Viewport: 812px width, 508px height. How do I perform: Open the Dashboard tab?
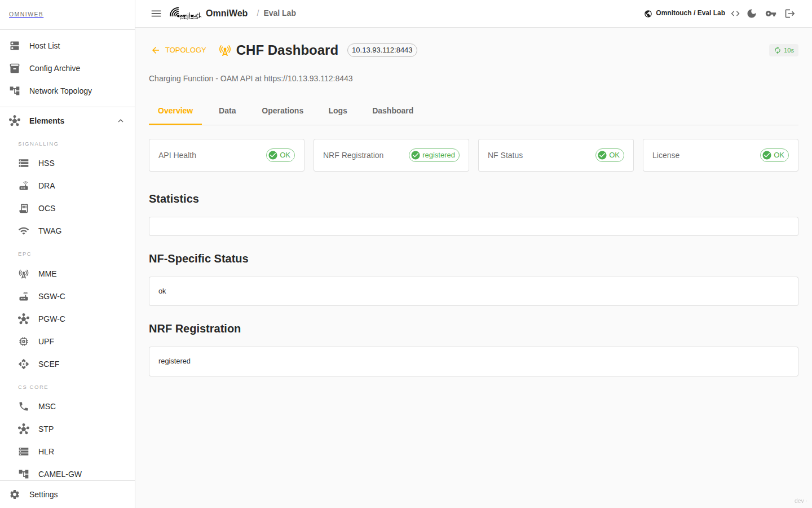[x=393, y=111]
